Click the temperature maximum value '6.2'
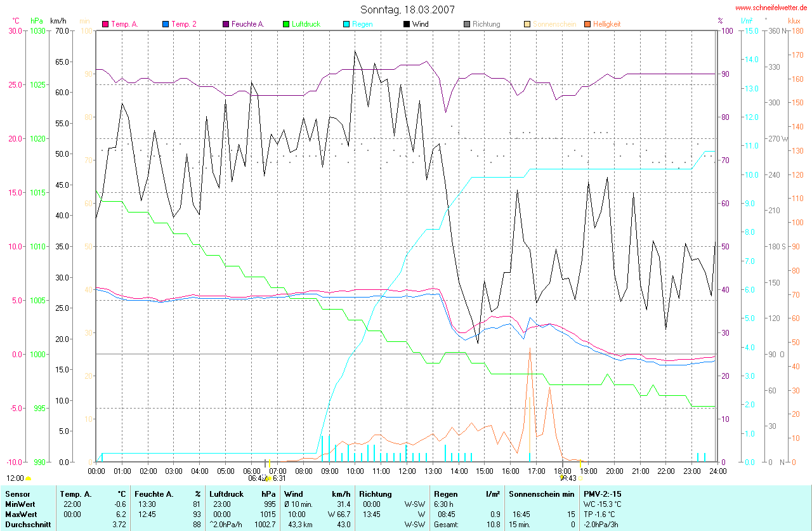 click(x=122, y=514)
